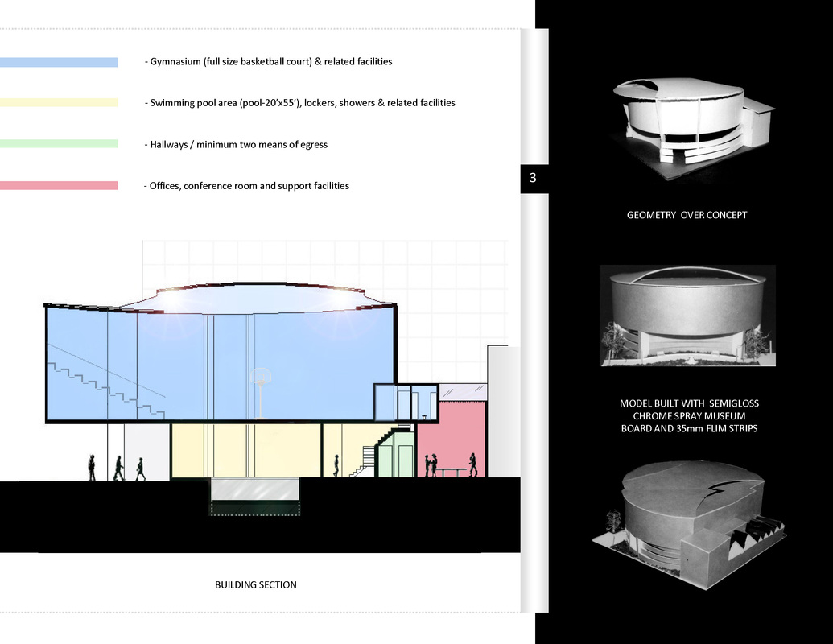833x644 pixels.
Task: Click the page number 3 tab
Action: click(x=534, y=178)
